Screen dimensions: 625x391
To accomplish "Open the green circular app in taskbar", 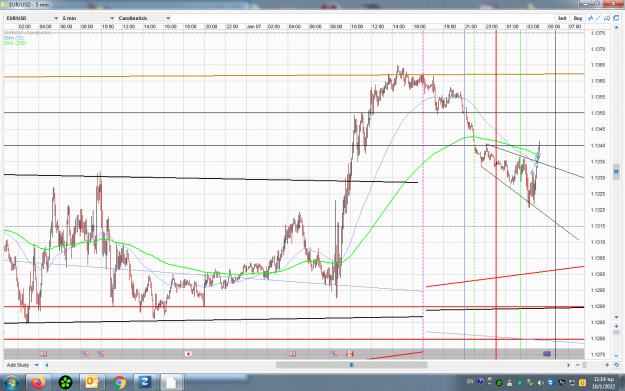I will (65, 383).
